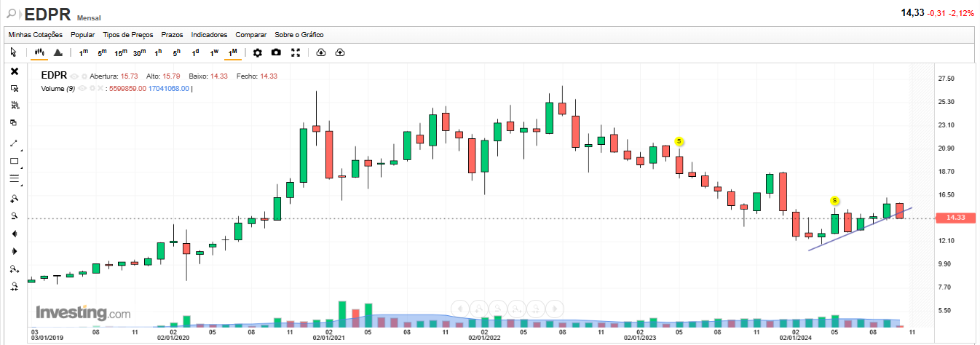Open the measure tool in left sidebar
The image size is (980, 345).
coord(14,106)
